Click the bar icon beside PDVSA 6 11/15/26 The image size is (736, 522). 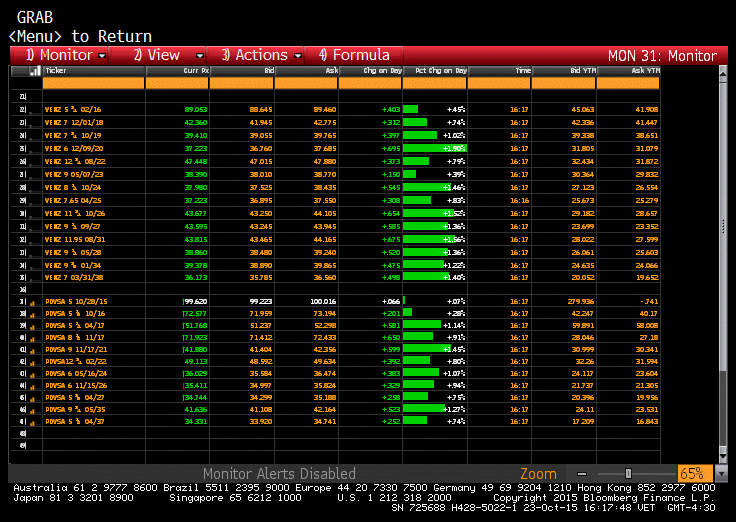[x=32, y=387]
